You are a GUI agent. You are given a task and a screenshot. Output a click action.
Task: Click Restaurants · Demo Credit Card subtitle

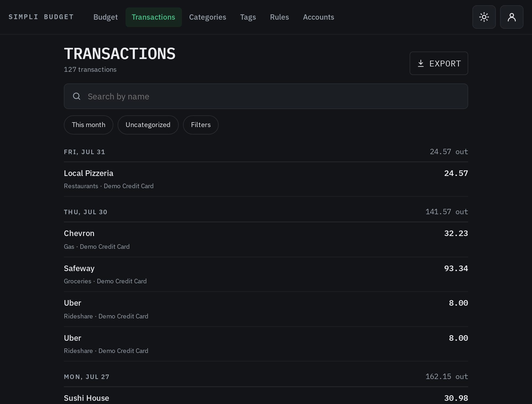109,186
